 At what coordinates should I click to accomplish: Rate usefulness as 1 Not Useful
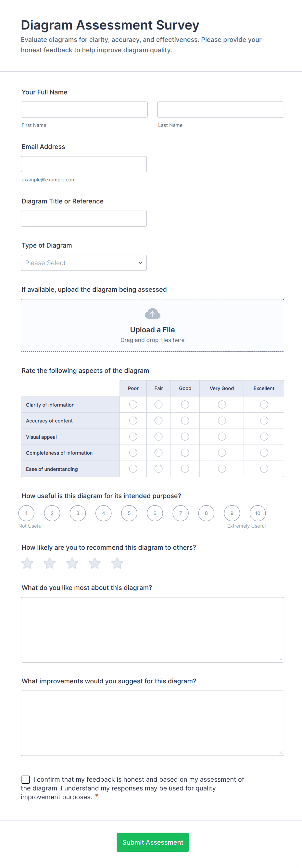tap(26, 513)
